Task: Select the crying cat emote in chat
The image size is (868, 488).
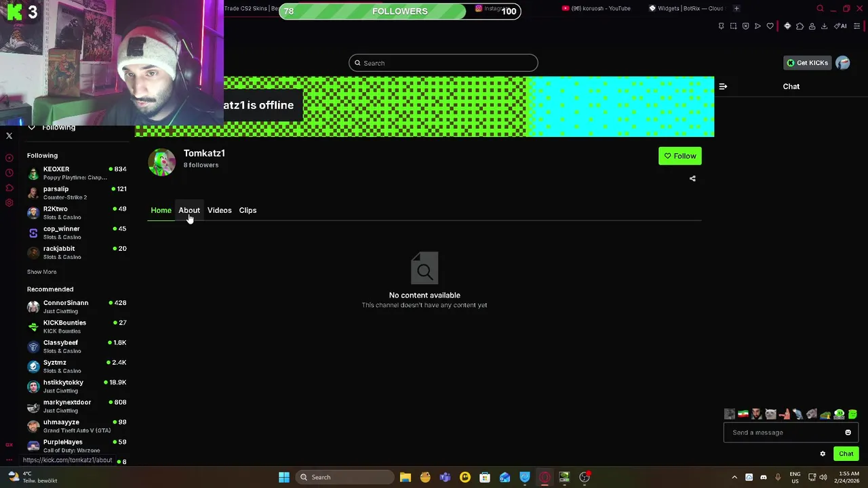Action: pos(770,413)
